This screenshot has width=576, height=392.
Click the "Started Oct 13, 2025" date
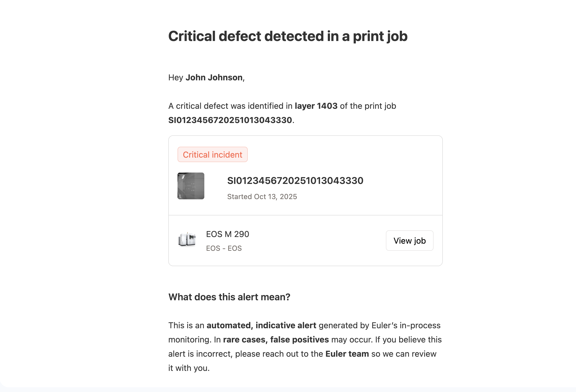(x=262, y=196)
